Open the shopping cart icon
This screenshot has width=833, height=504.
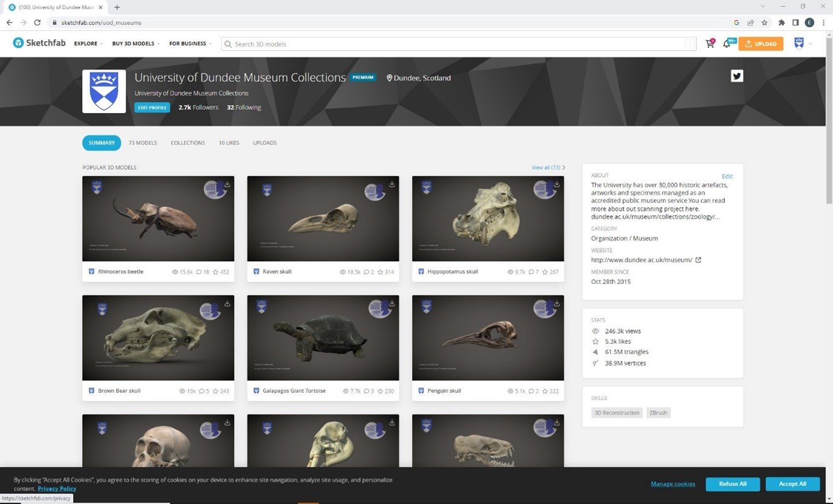pos(710,44)
